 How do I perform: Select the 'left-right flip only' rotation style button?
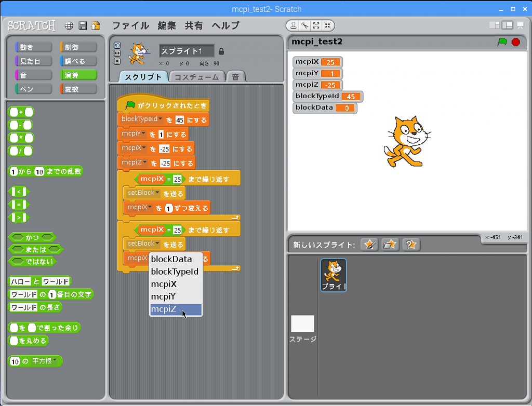click(117, 53)
